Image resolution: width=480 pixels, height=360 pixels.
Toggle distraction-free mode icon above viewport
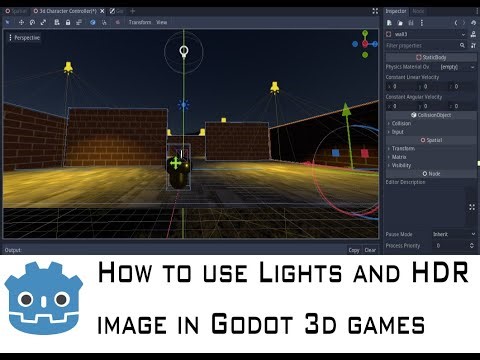click(375, 11)
